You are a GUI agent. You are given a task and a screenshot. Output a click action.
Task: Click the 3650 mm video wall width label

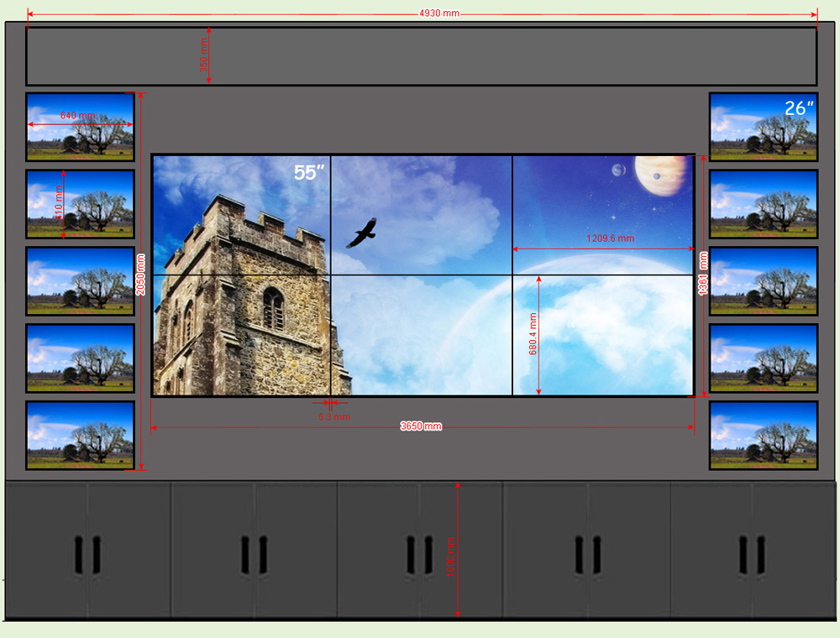click(x=421, y=426)
